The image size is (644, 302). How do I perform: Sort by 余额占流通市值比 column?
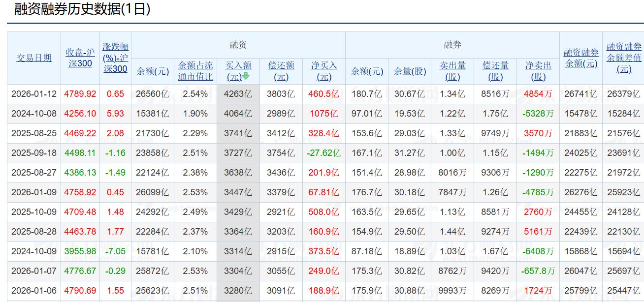point(196,71)
